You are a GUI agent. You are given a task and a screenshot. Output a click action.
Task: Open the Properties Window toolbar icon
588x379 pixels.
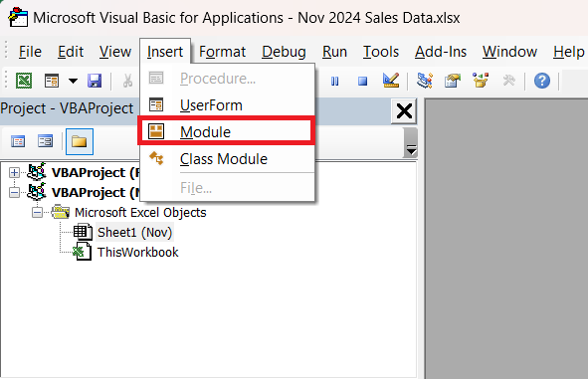[x=453, y=81]
